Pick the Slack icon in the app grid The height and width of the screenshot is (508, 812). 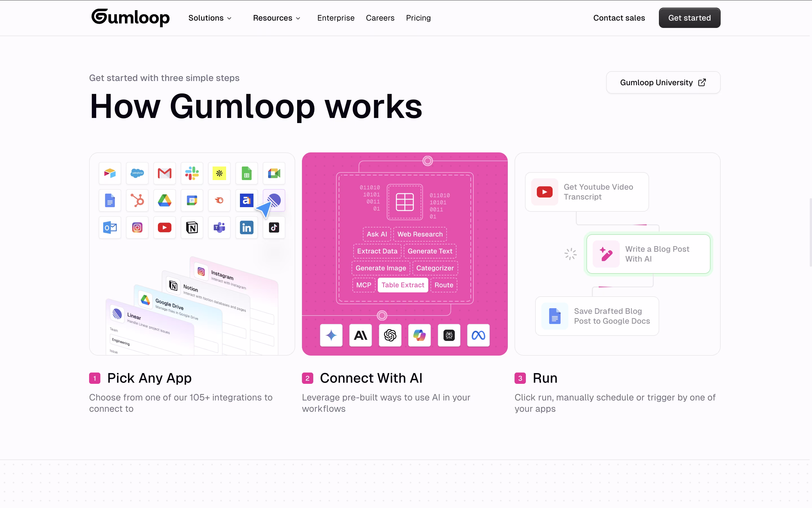tap(192, 173)
